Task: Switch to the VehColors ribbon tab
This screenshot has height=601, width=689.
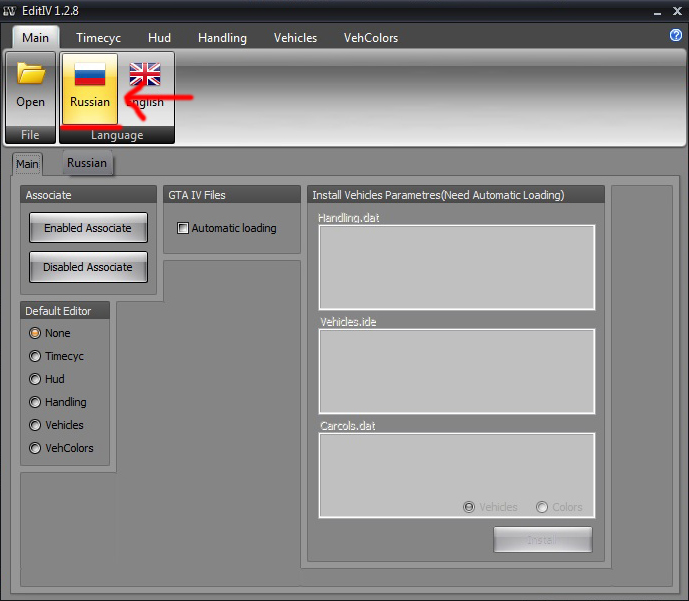Action: coord(371,38)
